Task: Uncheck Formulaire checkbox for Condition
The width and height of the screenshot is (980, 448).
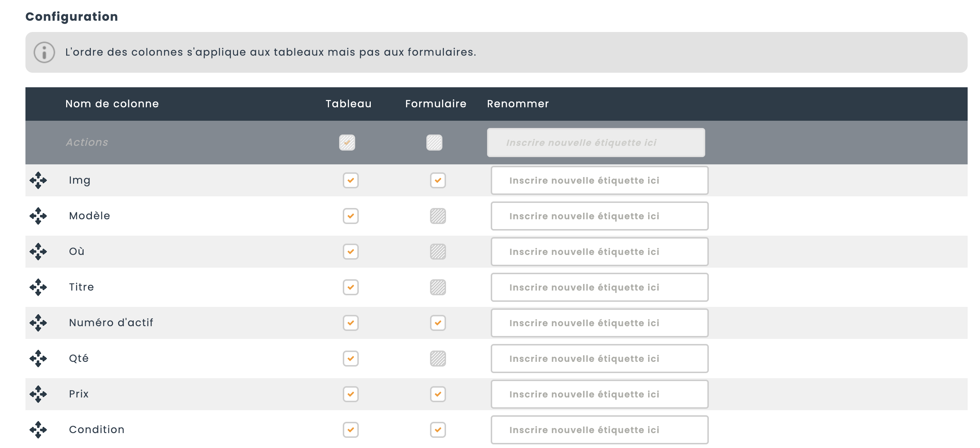Action: 438,429
